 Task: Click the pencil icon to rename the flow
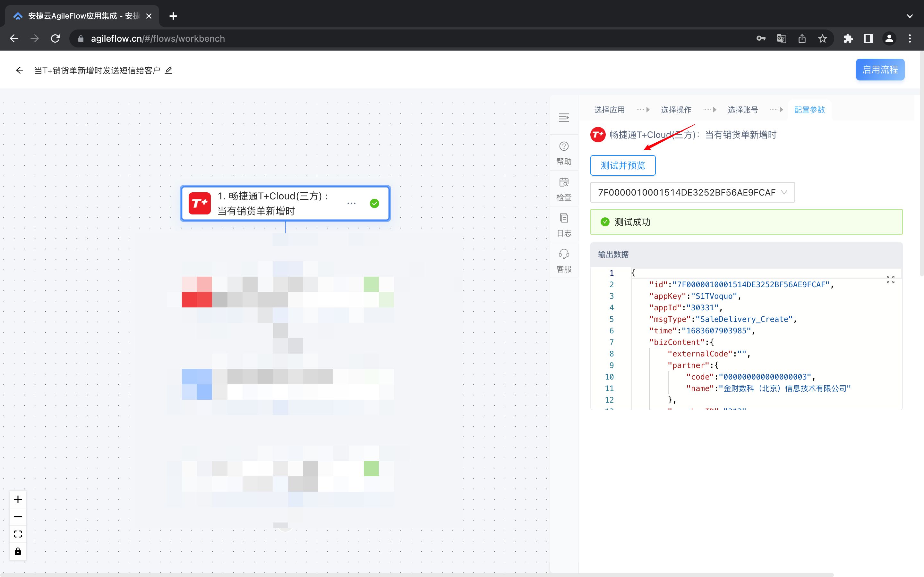coord(168,70)
